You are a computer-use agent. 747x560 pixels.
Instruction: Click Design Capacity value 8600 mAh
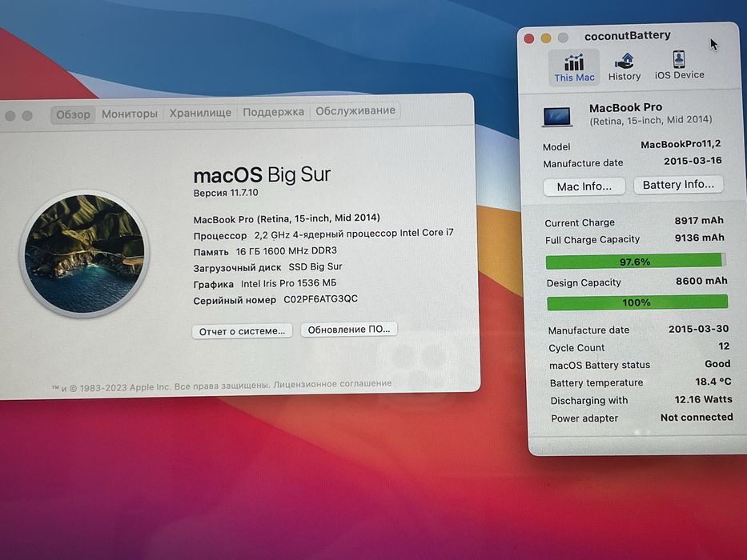[x=701, y=281]
